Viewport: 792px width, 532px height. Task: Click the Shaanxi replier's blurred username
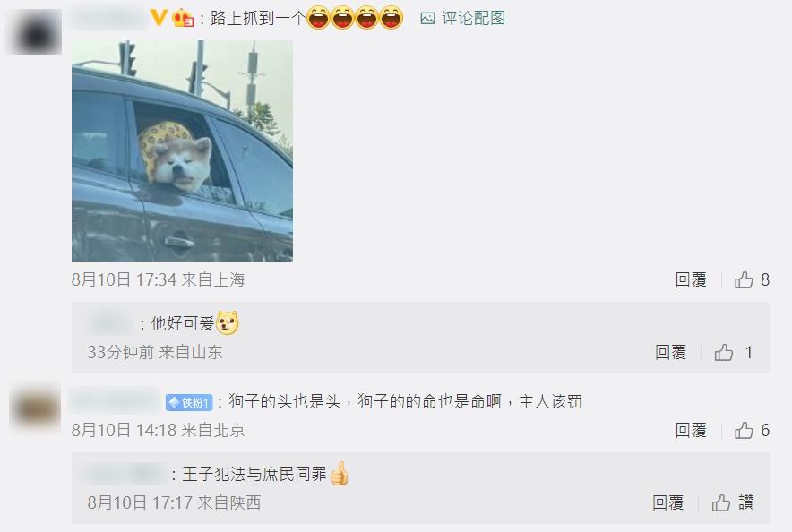coord(126,475)
